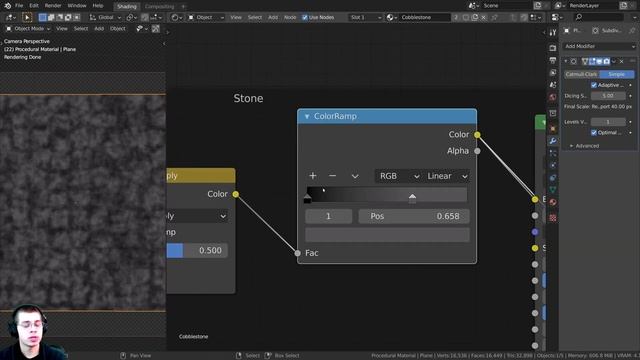This screenshot has height=360, width=640.
Task: Adjust the 0.500 factor slider on Multiply node
Action: pyautogui.click(x=197, y=250)
